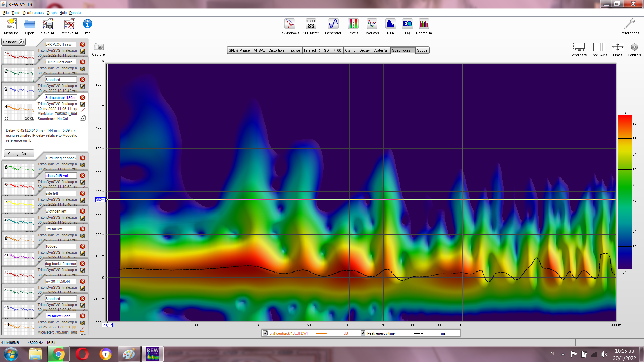The height and width of the screenshot is (362, 644).
Task: Collapse the measurements panel
Action: (x=13, y=42)
